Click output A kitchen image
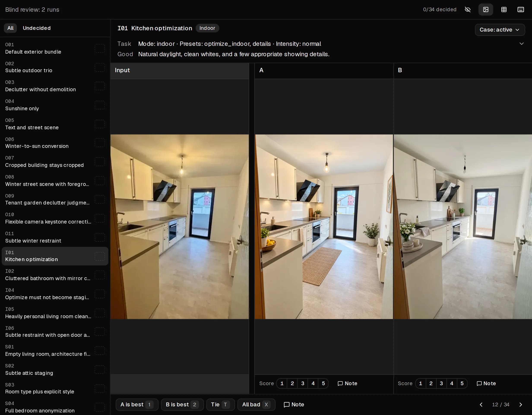 coord(324,227)
